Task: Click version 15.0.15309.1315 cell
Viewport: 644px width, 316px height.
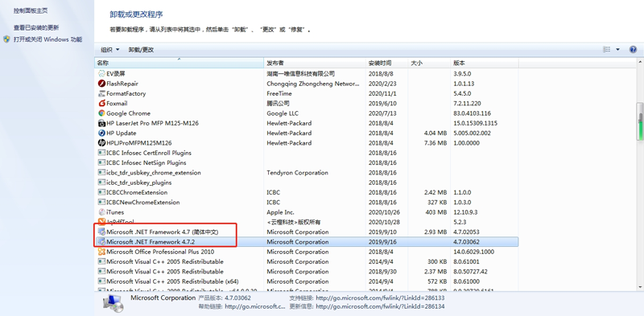Action: pyautogui.click(x=475, y=123)
